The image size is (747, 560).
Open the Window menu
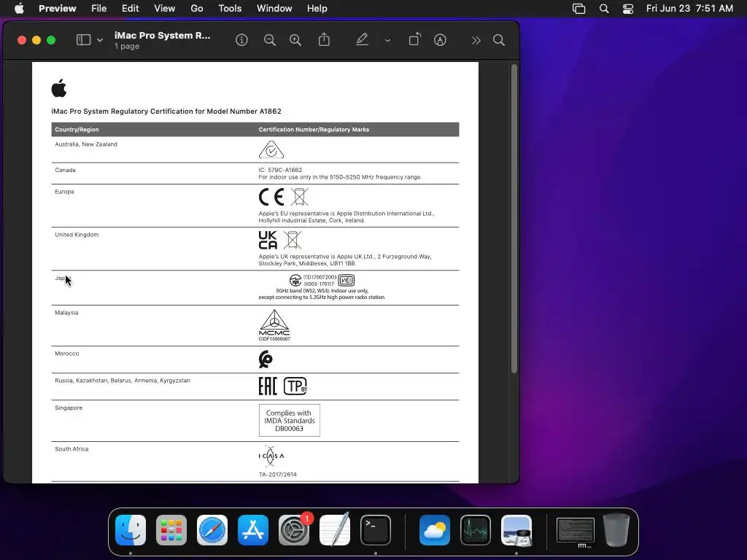(274, 8)
